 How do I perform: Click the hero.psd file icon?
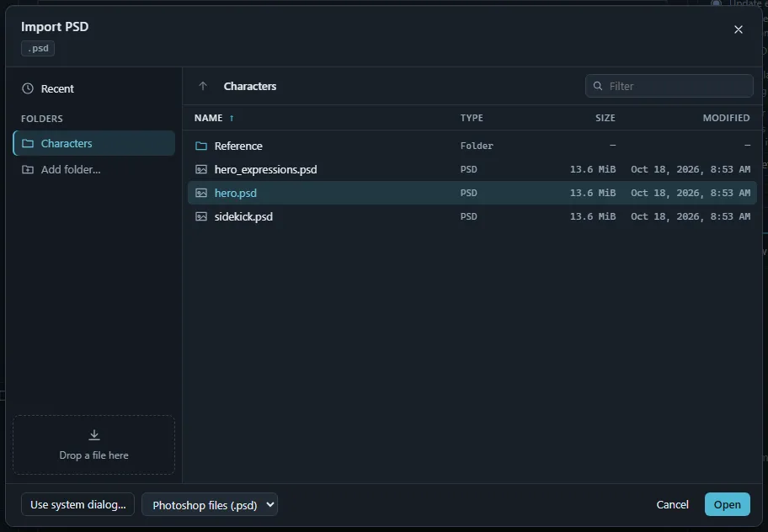pos(201,193)
